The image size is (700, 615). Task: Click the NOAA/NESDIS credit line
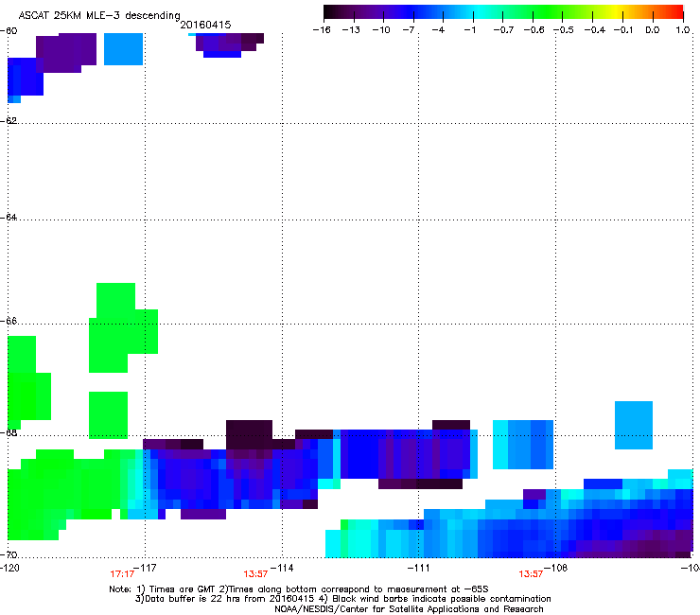click(x=409, y=609)
